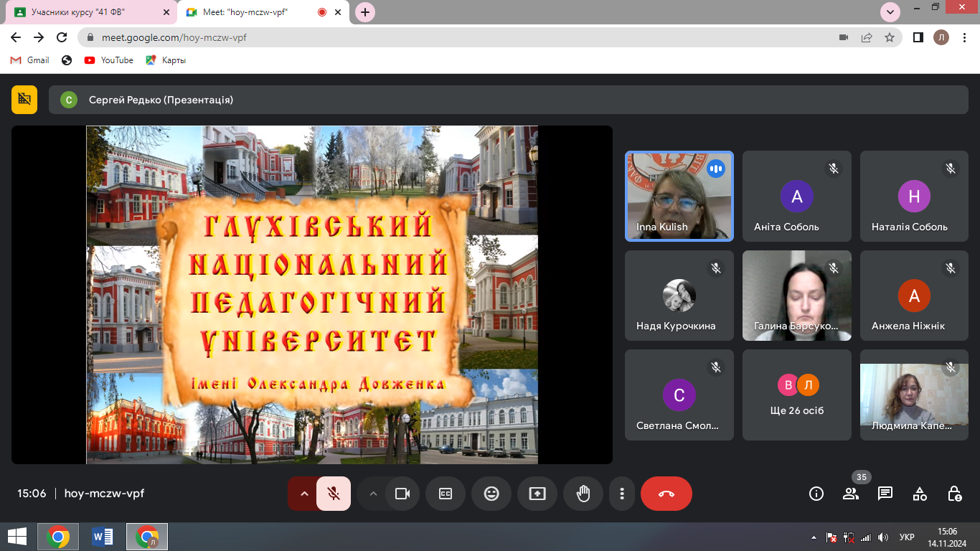Open the meeting details info icon
The image size is (980, 551).
click(816, 494)
